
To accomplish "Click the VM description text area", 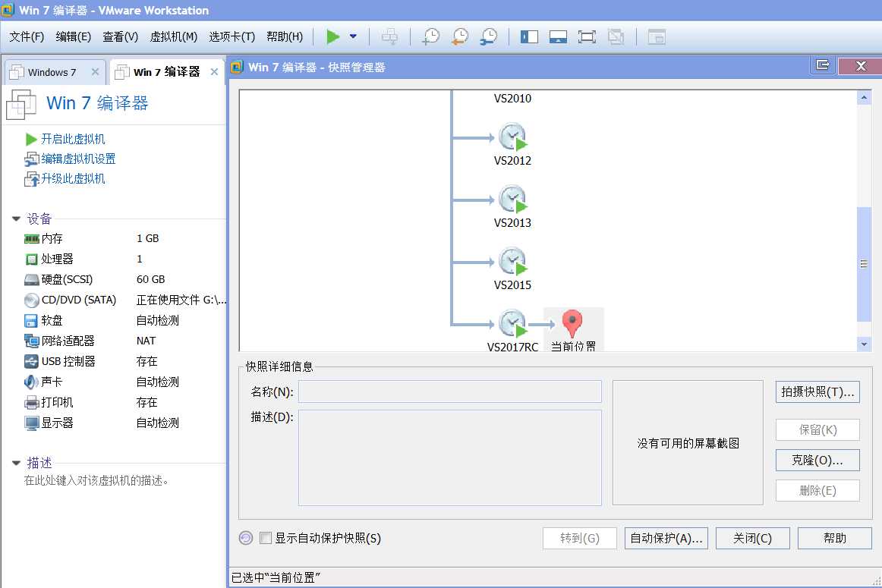I will coord(96,480).
